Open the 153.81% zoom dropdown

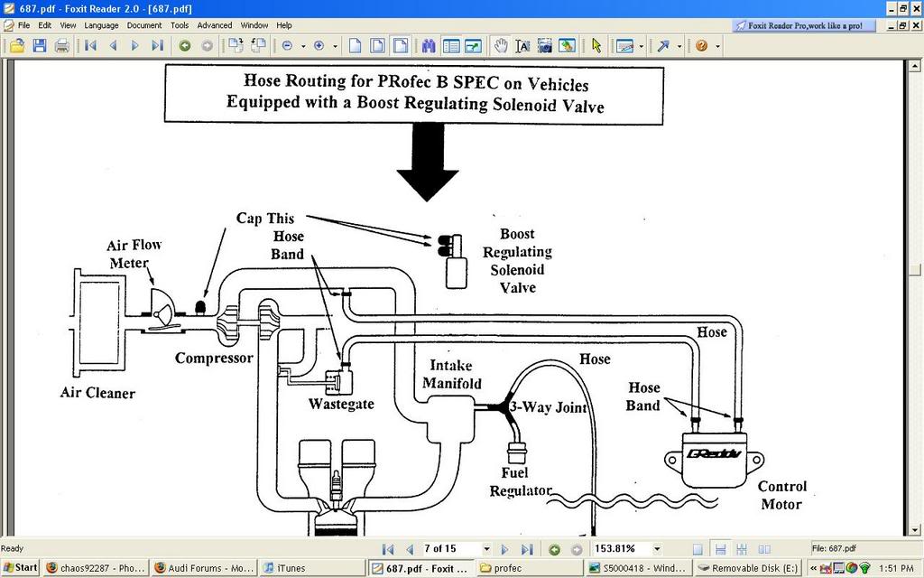point(657,549)
